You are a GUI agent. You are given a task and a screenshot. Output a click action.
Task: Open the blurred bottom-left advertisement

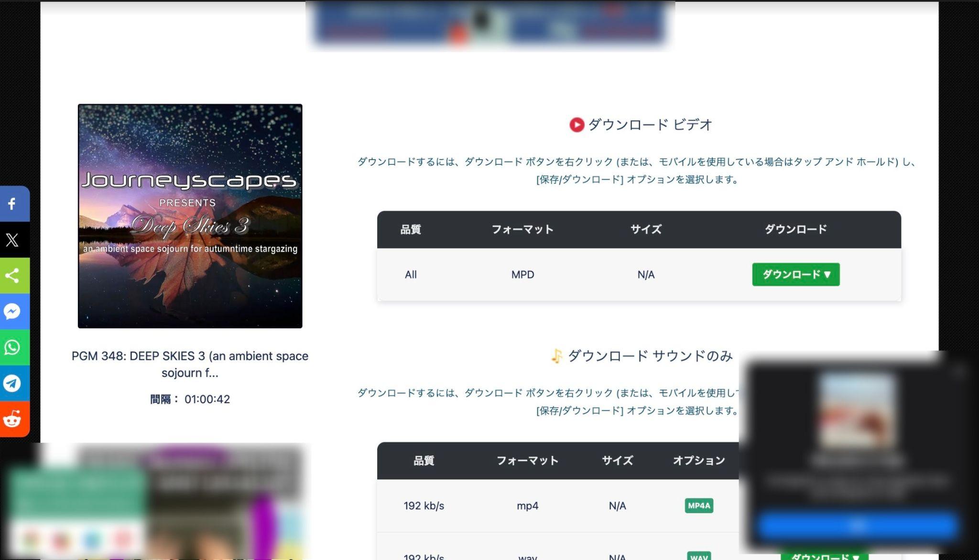[x=156, y=502]
